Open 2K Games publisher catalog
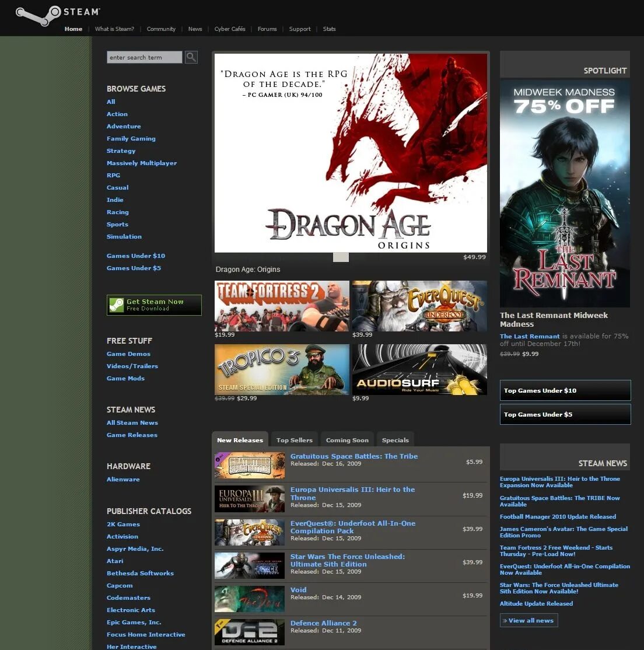The width and height of the screenshot is (644, 650). pos(123,524)
